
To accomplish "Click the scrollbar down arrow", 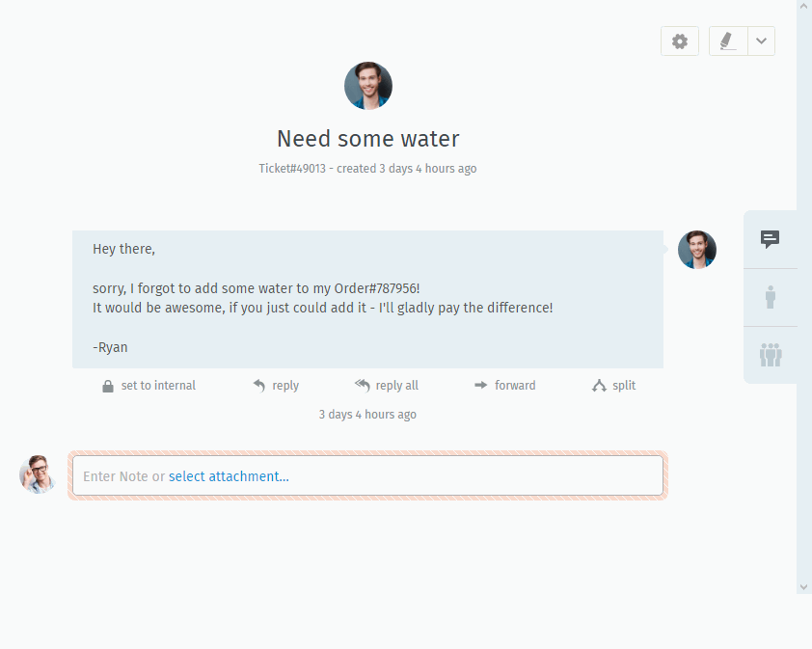I will pos(804,586).
